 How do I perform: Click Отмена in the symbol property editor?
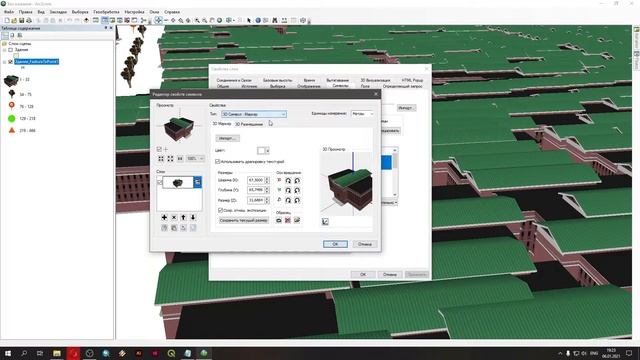coord(365,244)
